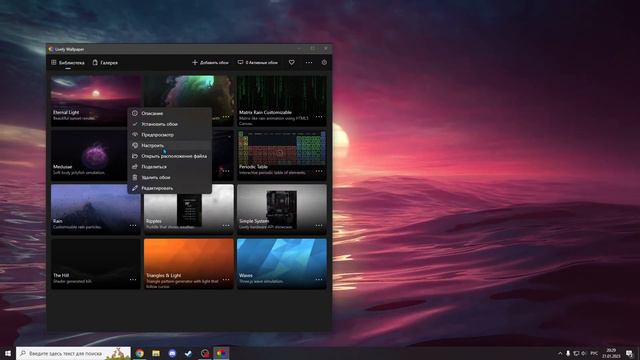Click the heart icon in the toolbar
The width and height of the screenshot is (640, 360).
[291, 62]
